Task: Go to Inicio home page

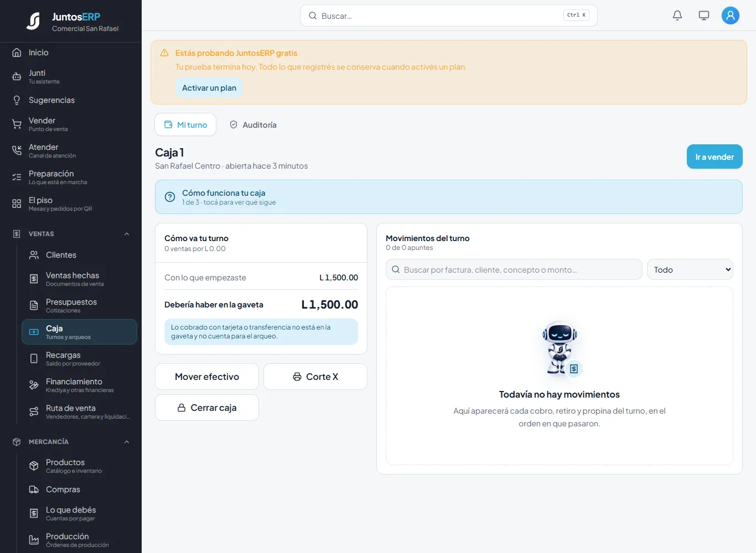Action: click(x=71, y=53)
